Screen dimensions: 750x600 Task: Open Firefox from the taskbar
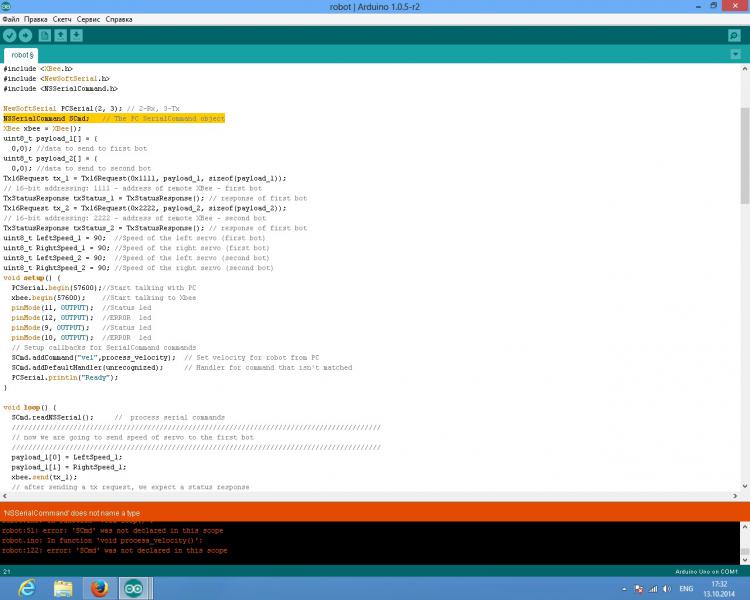click(x=99, y=588)
